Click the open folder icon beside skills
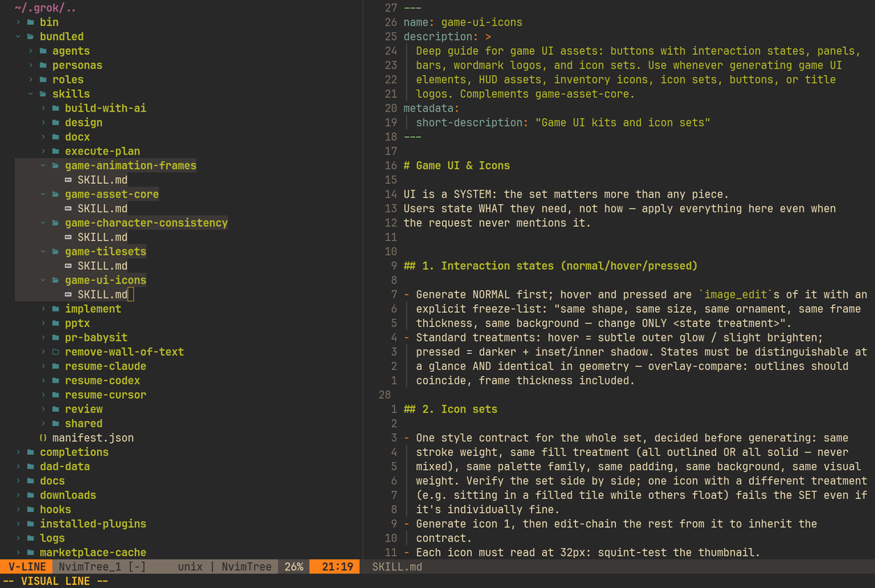The height and width of the screenshot is (588, 875). pyautogui.click(x=43, y=94)
